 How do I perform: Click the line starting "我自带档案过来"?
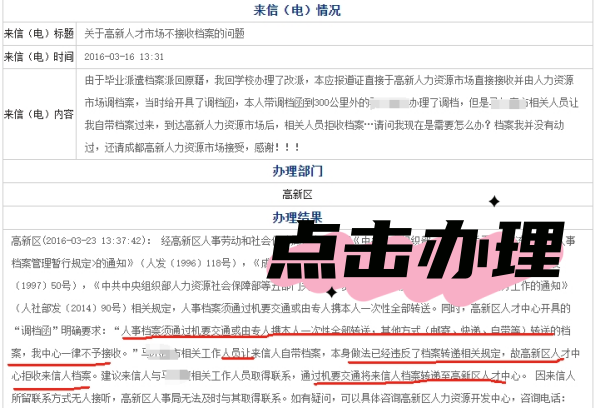coord(324,125)
